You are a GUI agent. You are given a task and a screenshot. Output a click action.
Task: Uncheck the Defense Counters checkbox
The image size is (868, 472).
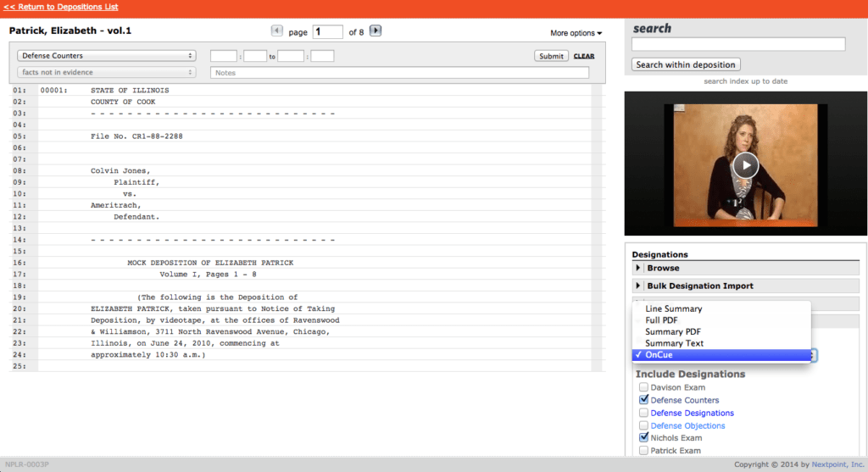[x=644, y=400]
